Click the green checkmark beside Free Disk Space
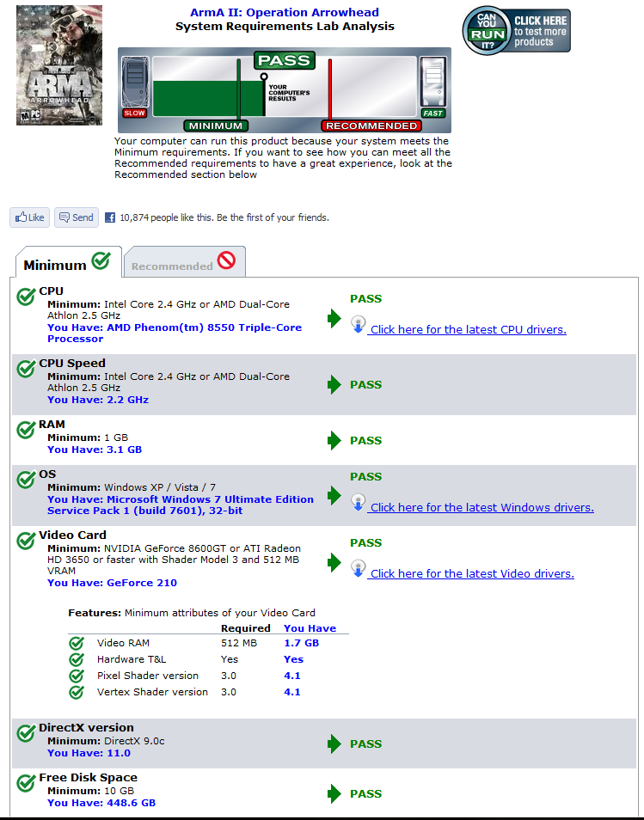Screen dimensions: 644x820 coord(26,783)
